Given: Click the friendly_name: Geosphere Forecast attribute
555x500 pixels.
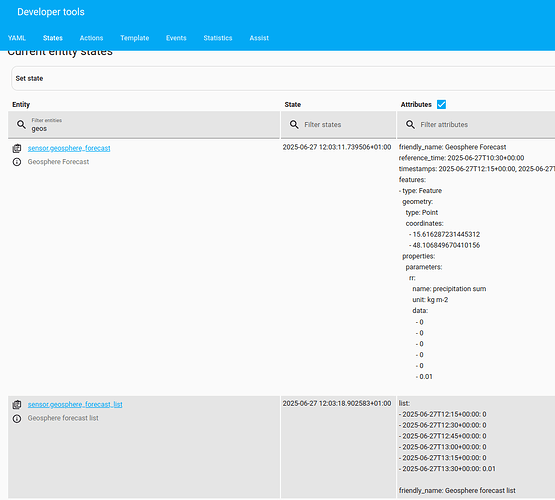Looking at the screenshot, I should click(452, 147).
